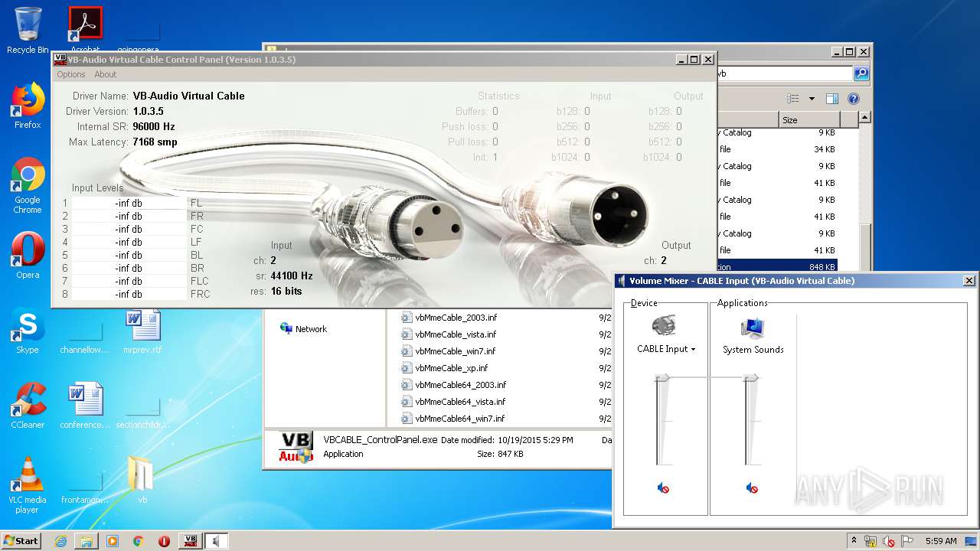Click the taskbar clock showing 5:59 AM
Viewport: 980px width, 551px height.
941,541
